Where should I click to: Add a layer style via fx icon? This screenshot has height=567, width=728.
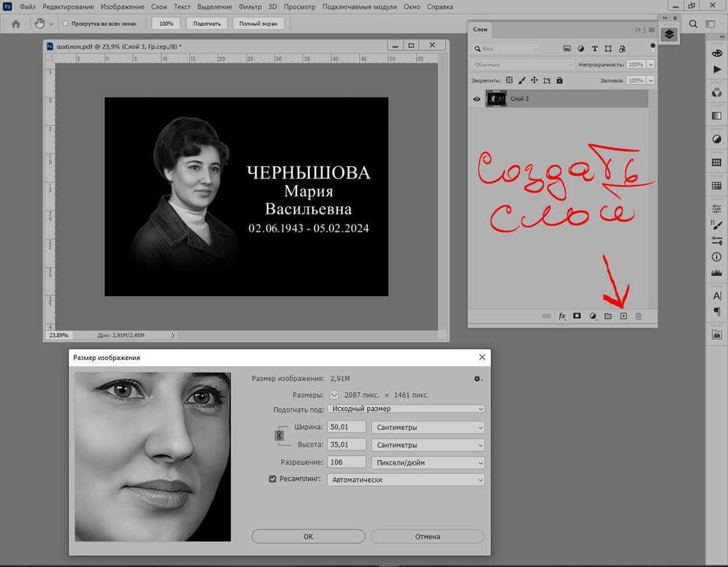(562, 316)
